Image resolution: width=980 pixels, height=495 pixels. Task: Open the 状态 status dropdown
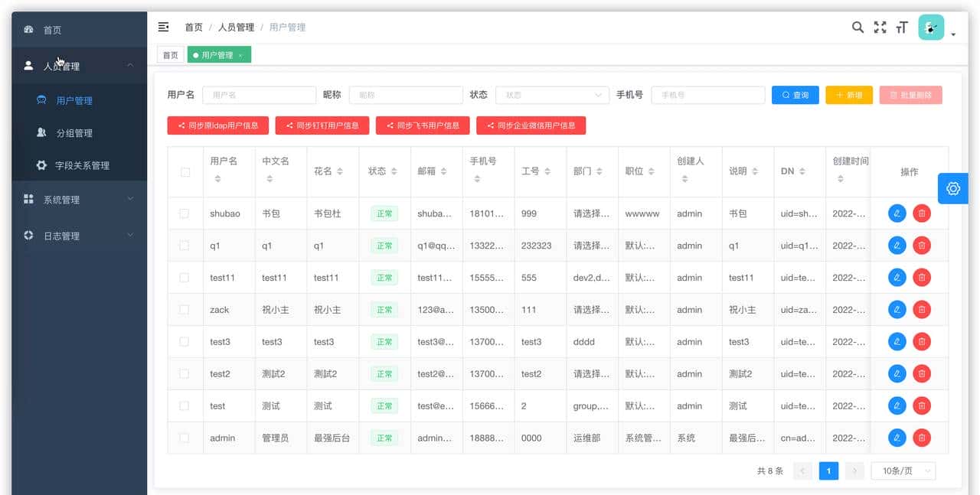pyautogui.click(x=551, y=95)
